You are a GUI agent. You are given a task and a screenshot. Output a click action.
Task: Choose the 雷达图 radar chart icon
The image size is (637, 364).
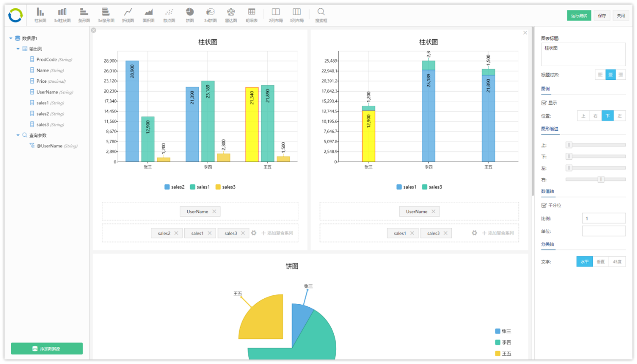231,15
